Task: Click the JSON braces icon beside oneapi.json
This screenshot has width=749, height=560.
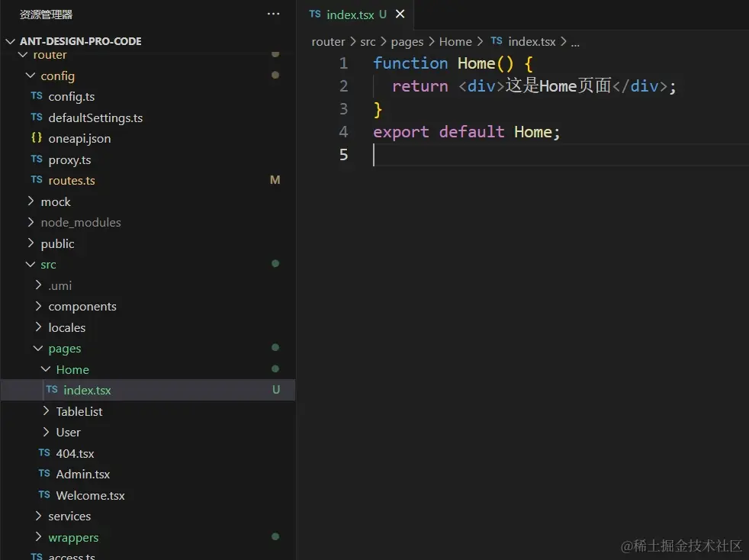Action: [37, 137]
